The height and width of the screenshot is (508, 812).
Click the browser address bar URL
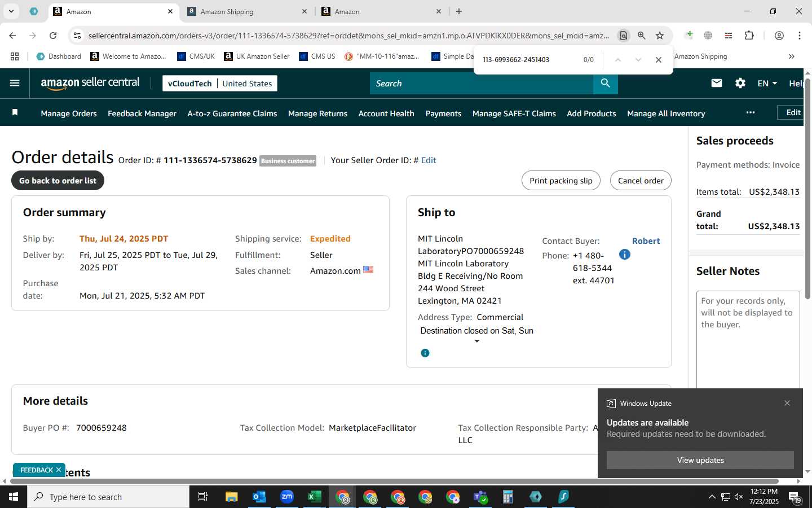point(348,36)
